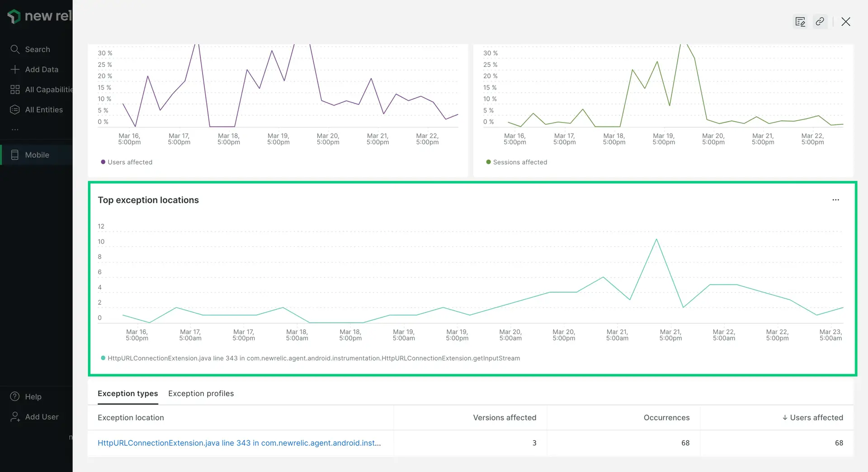Open Top exception locations options menu
The image size is (868, 472).
coord(835,200)
